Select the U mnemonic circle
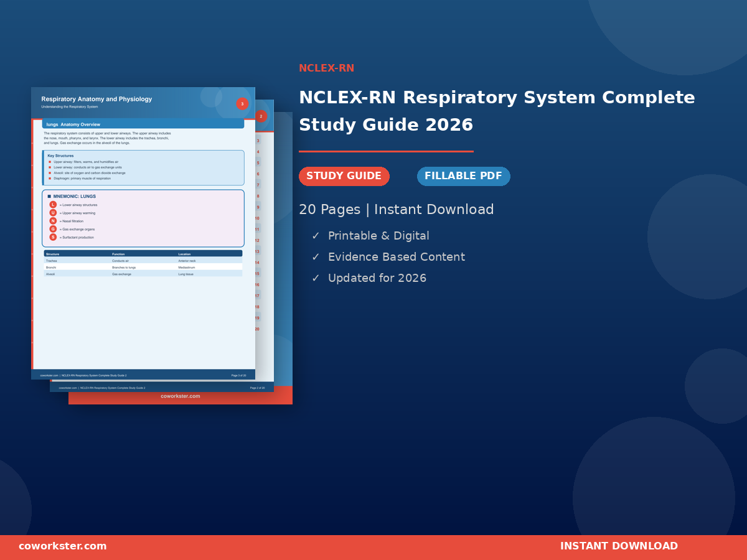This screenshot has width=747, height=560. point(53,213)
